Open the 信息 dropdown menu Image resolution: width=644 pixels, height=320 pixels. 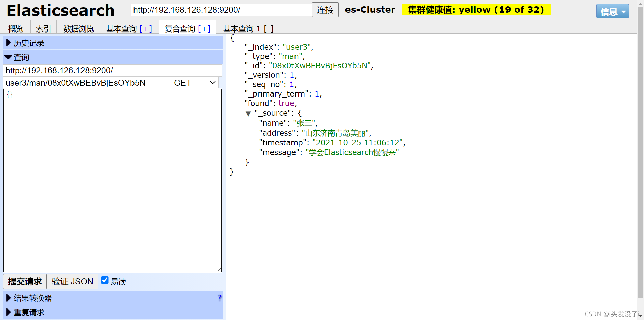(612, 11)
